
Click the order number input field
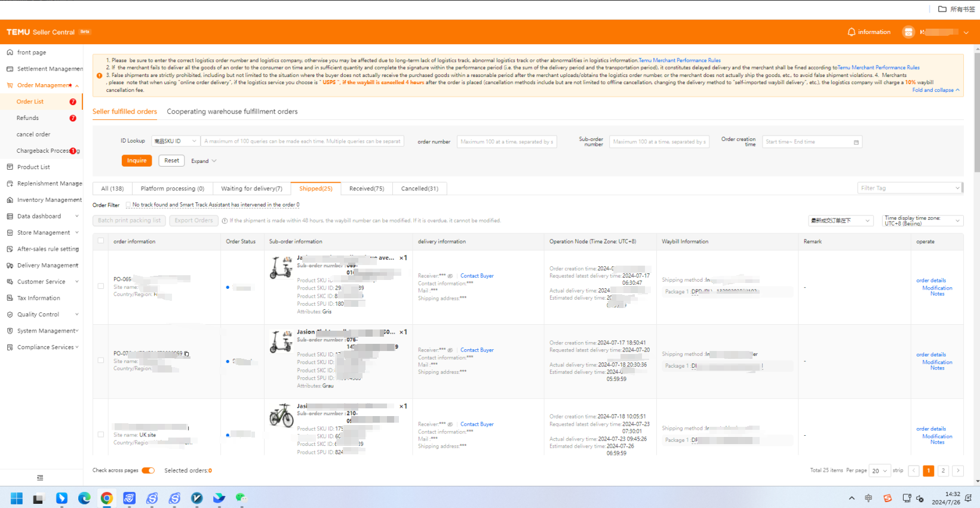[x=506, y=141]
